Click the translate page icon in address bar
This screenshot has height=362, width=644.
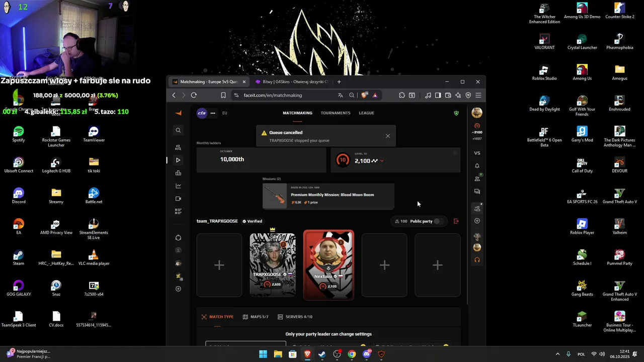[x=341, y=95]
